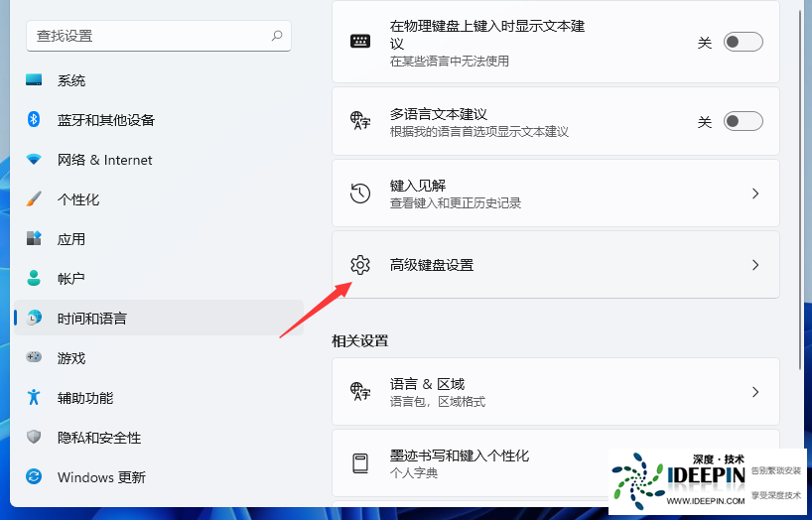Open Windows 更新 page
Image resolution: width=812 pixels, height=520 pixels.
[x=159, y=476]
